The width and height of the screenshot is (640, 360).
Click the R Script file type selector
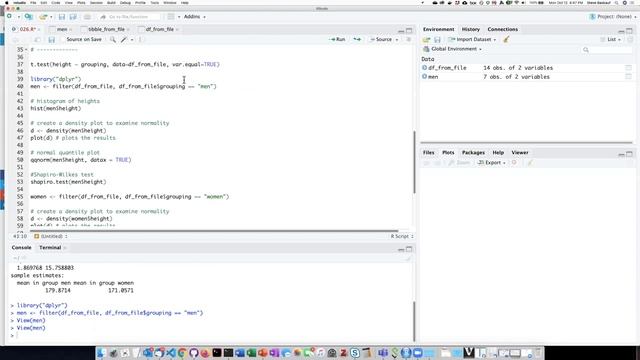click(402, 236)
